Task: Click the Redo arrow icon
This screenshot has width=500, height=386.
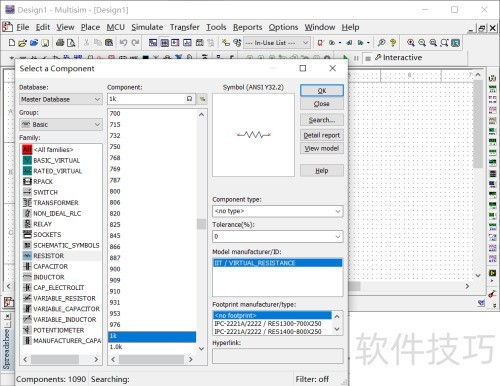Action: point(135,43)
